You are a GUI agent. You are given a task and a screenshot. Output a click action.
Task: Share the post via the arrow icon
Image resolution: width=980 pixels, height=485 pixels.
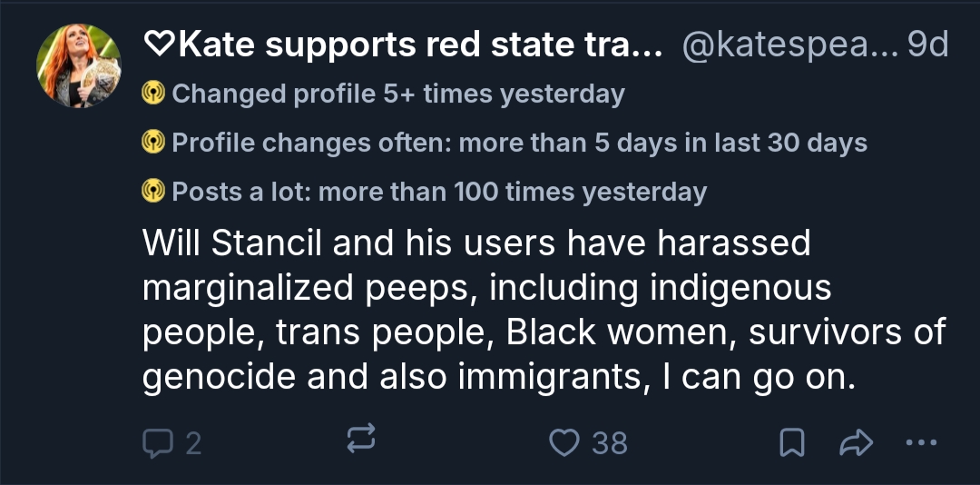857,442
